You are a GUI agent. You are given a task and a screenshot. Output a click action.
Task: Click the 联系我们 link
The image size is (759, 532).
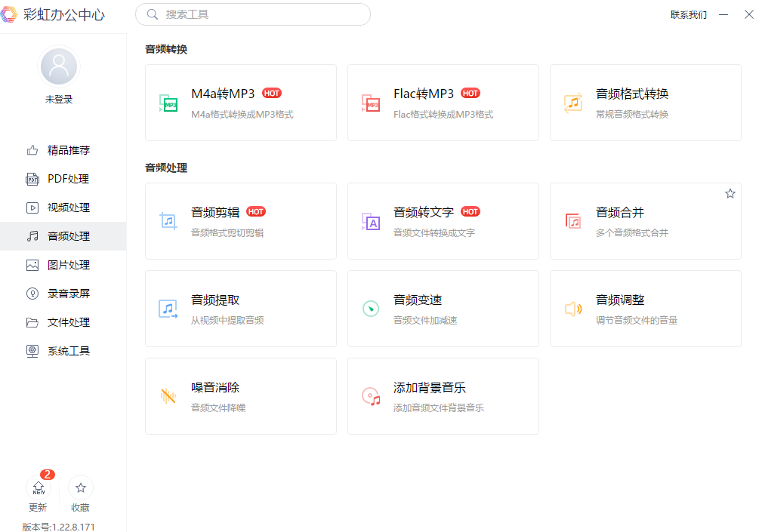click(x=688, y=15)
